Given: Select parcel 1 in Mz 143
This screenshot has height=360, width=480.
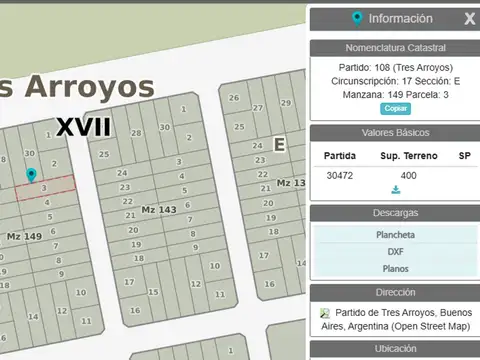Looking at the screenshot, I should click(184, 109).
